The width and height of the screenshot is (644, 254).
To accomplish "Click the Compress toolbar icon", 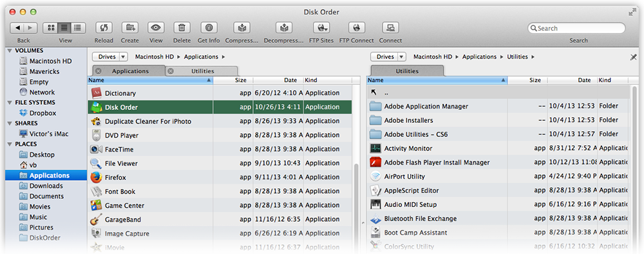I will click(x=241, y=28).
